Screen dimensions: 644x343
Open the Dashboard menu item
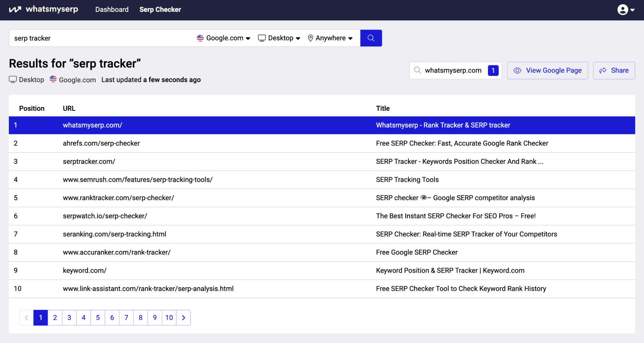tap(112, 10)
